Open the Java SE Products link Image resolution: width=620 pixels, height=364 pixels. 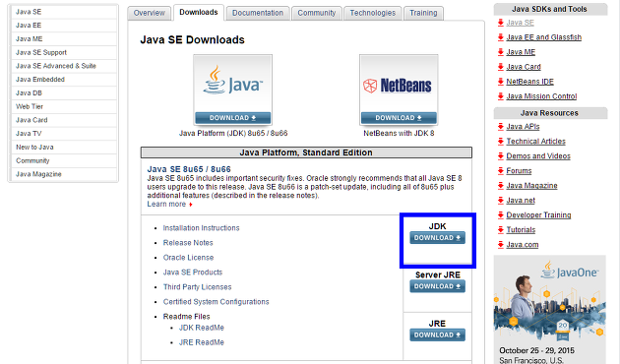[x=193, y=273]
